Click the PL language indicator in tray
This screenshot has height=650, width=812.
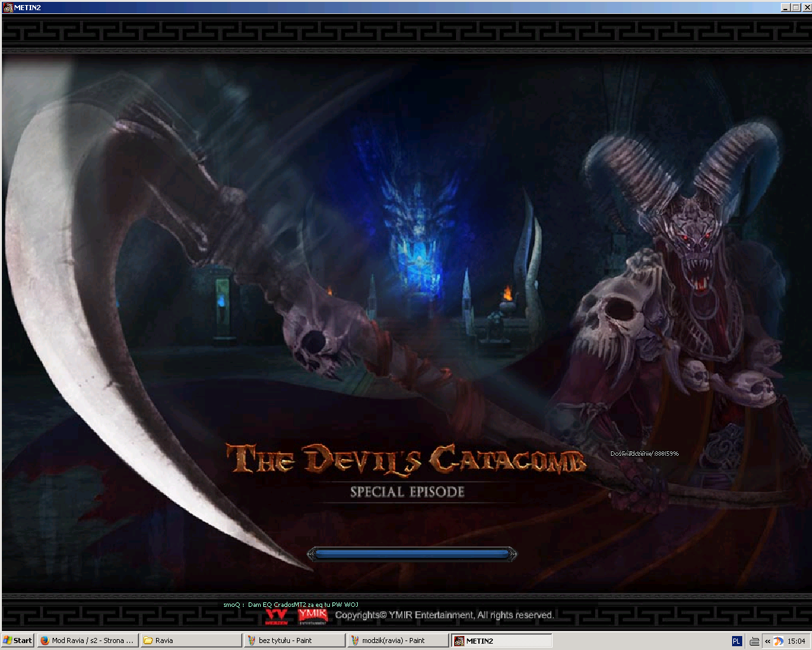(x=737, y=641)
